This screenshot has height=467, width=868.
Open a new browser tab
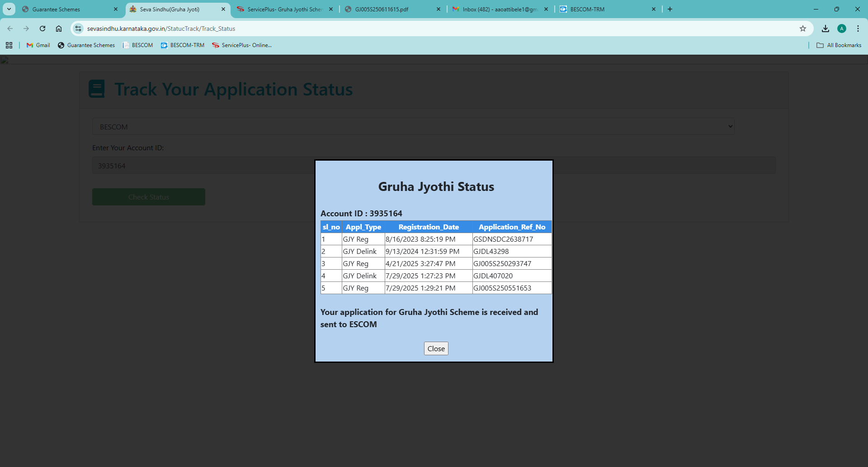(670, 9)
